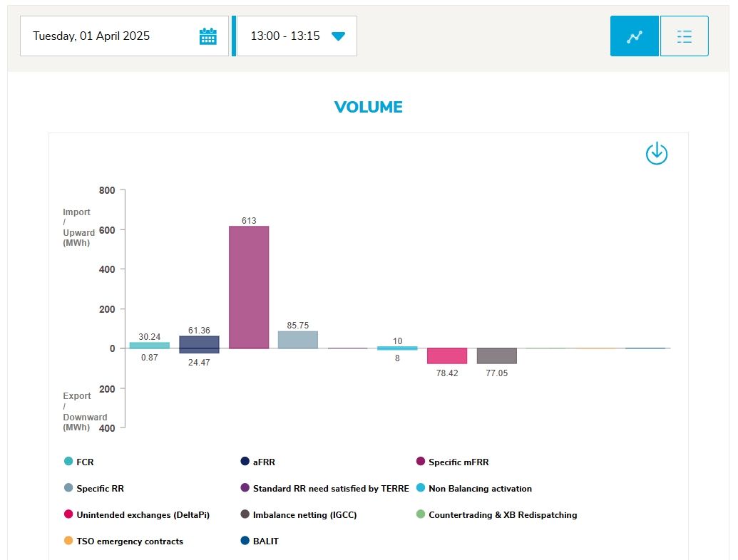Image resolution: width=738 pixels, height=560 pixels.
Task: Click Countertrading & XB Redispatching legend label
Action: (x=502, y=515)
